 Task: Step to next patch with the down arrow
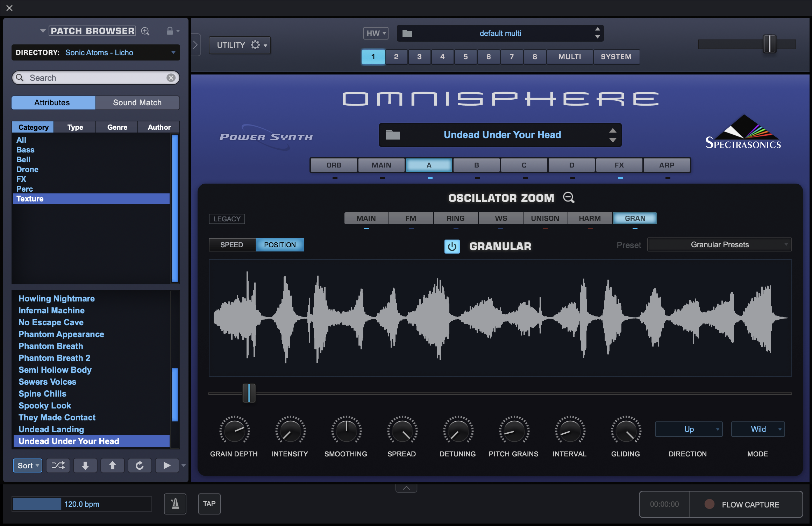(85, 465)
